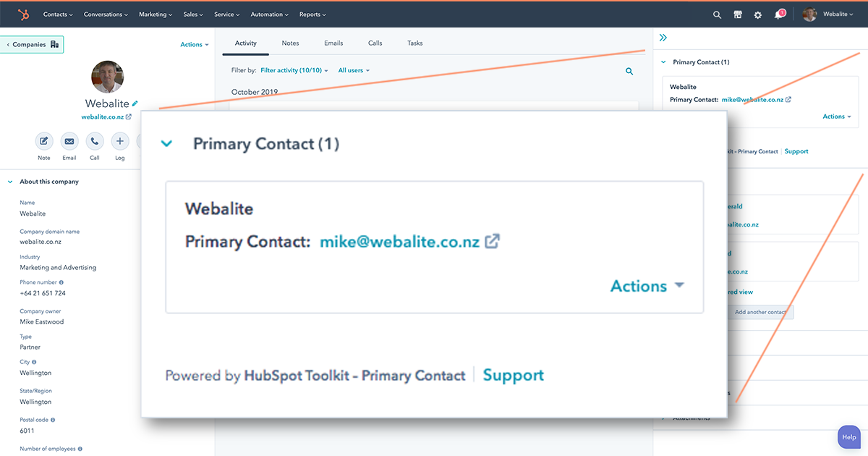868x456 pixels.
Task: Click the info icon beside Number of employees
Action: (80, 449)
